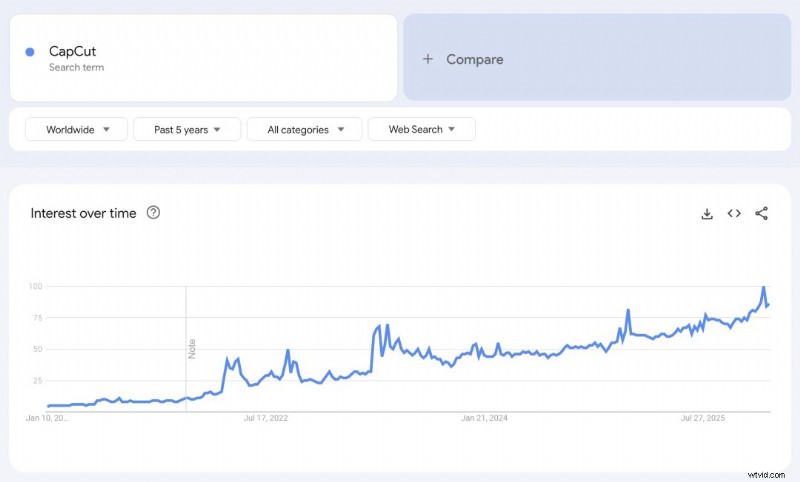Expand the Past 5 years time range

pyautogui.click(x=187, y=130)
